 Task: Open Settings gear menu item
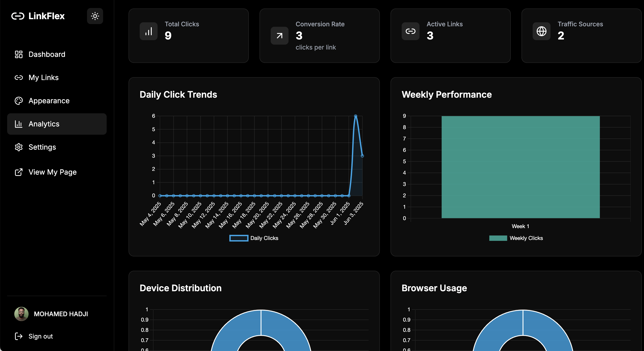(x=42, y=147)
